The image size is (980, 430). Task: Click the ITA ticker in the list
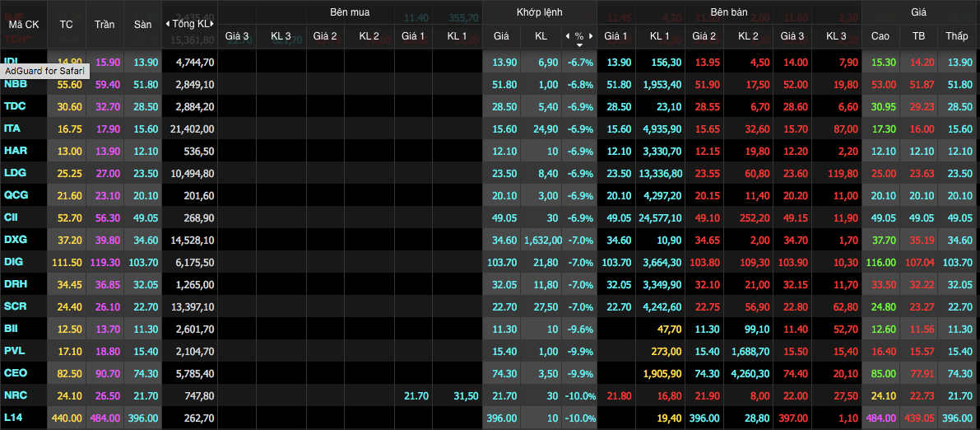click(12, 129)
